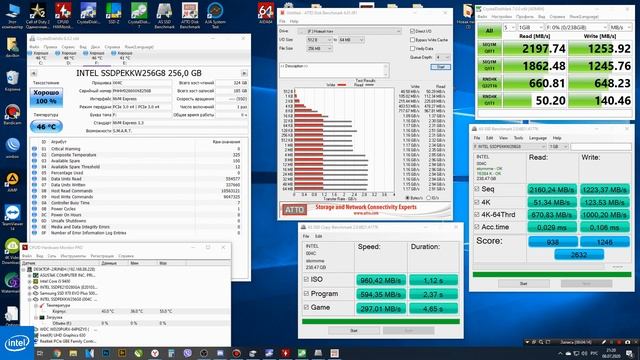Image resolution: width=640 pixels, height=360 pixels.
Task: Select drive F: tab in CrystalDiskInfo
Action: (x=96, y=58)
